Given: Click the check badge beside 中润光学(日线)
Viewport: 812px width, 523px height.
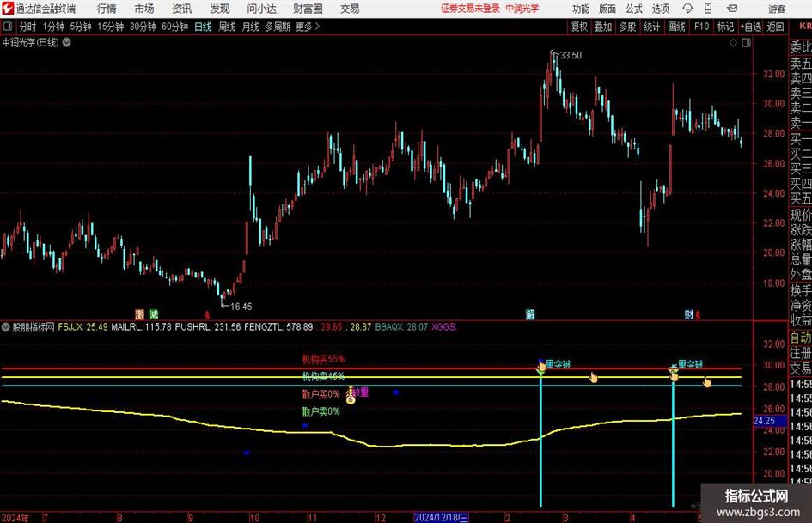Looking at the screenshot, I should click(x=67, y=42).
